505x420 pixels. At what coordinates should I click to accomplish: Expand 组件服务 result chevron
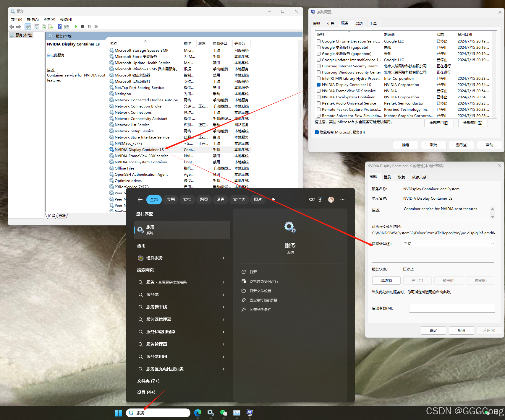pyautogui.click(x=223, y=258)
